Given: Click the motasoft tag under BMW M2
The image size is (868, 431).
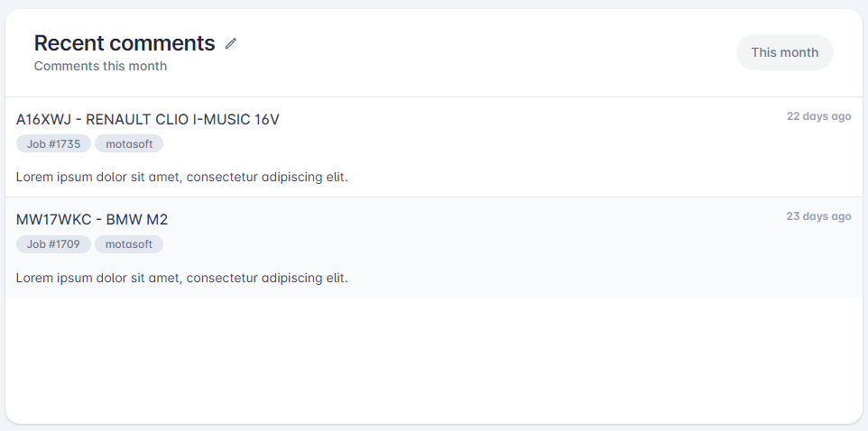Looking at the screenshot, I should pos(129,244).
